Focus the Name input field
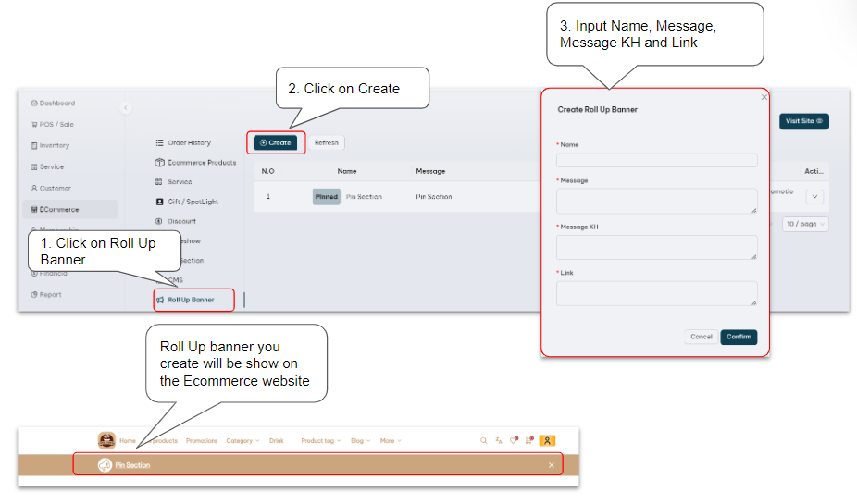The image size is (857, 504). pos(656,160)
